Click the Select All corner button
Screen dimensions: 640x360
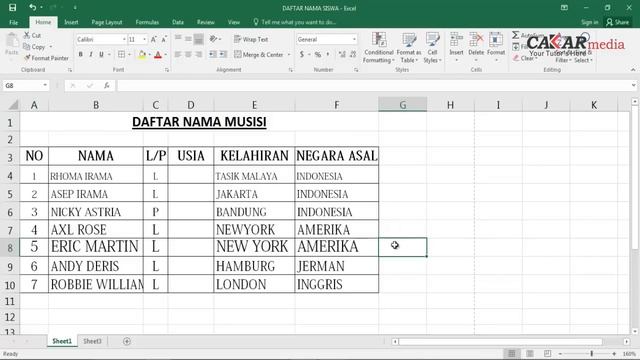tap(13, 105)
